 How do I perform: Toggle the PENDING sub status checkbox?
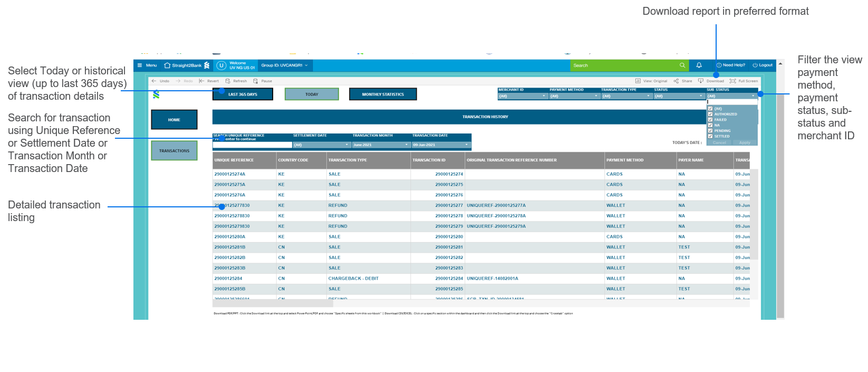tap(710, 131)
